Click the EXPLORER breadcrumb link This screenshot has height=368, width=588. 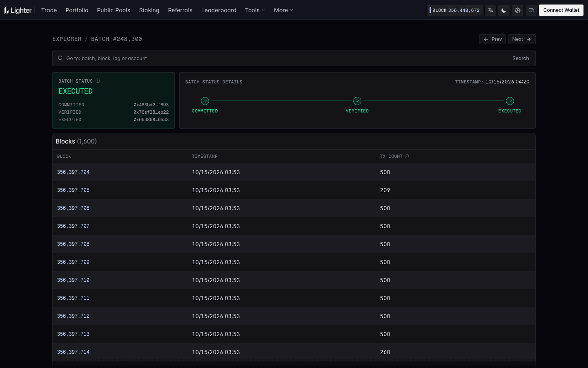[x=67, y=39]
